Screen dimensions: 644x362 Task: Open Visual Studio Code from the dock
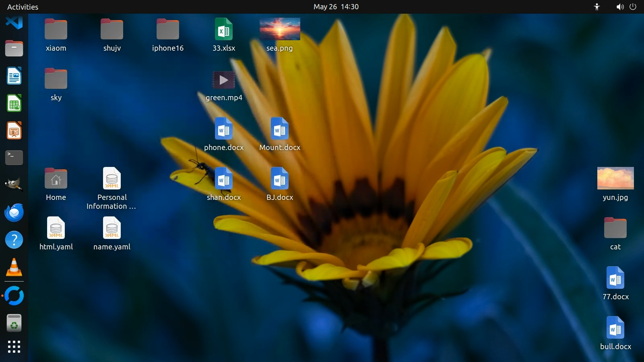[x=14, y=22]
